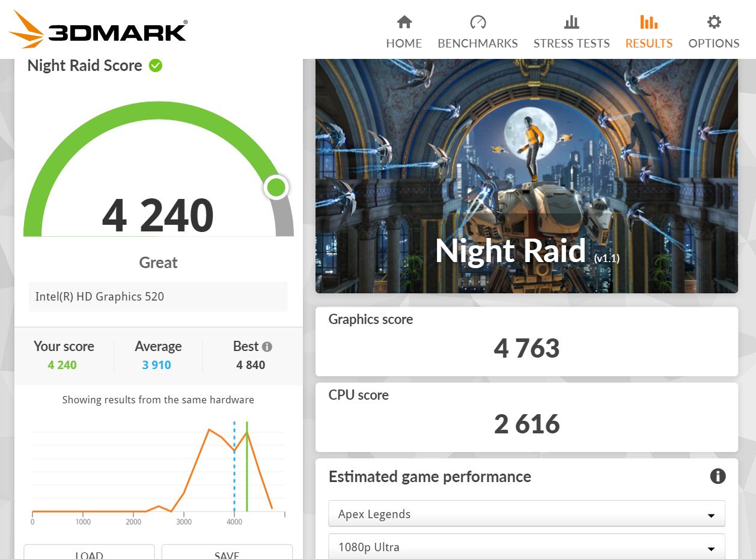The width and height of the screenshot is (756, 559).
Task: Click the info icon beside Best
Action: 267,347
